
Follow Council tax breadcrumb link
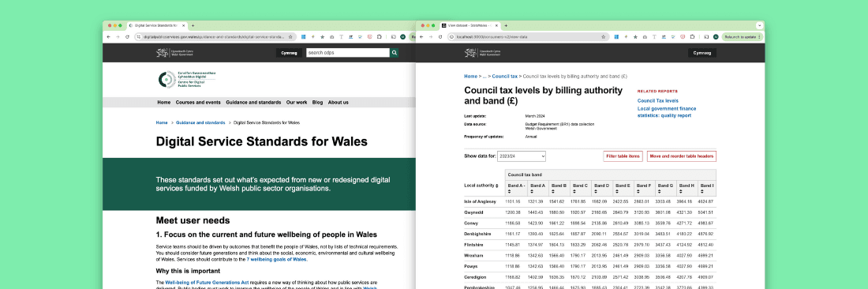click(x=505, y=77)
